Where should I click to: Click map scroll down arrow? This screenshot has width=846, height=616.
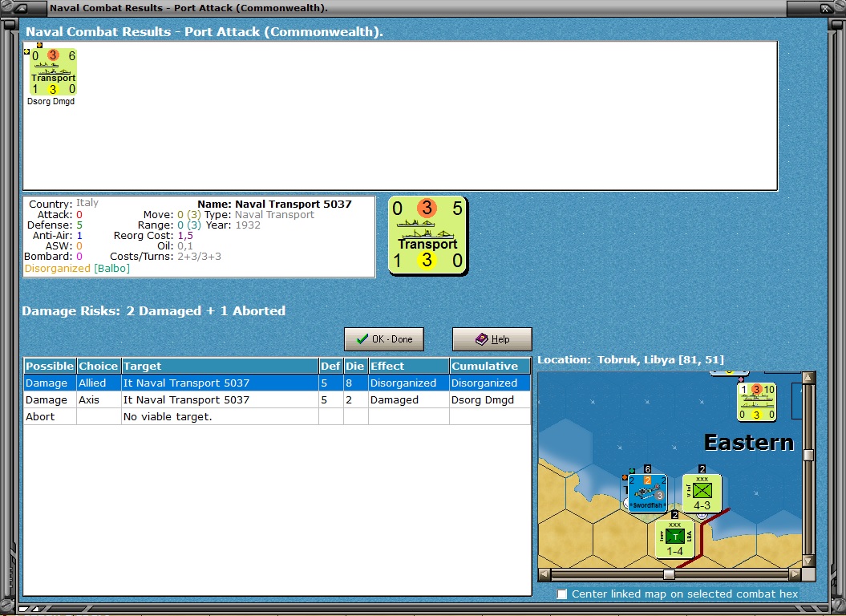click(808, 561)
